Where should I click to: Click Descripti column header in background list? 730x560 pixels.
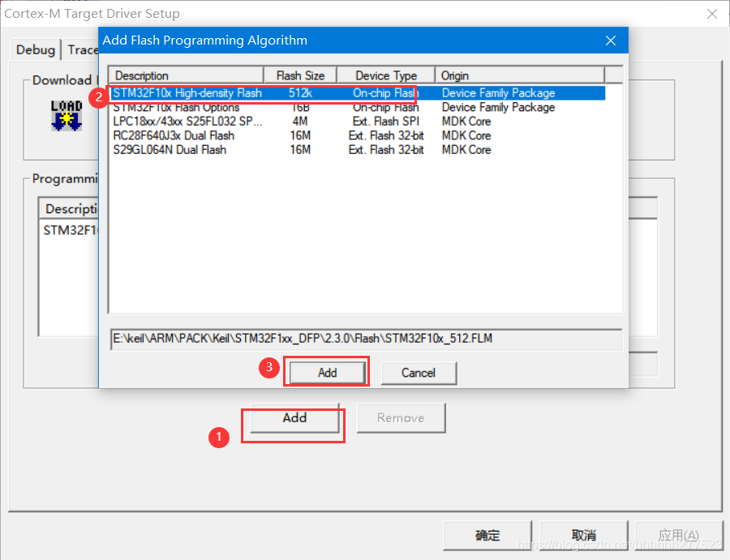point(71,209)
